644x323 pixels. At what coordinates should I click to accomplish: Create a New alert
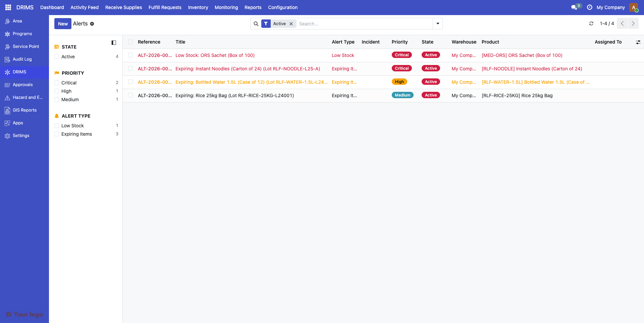tap(63, 24)
